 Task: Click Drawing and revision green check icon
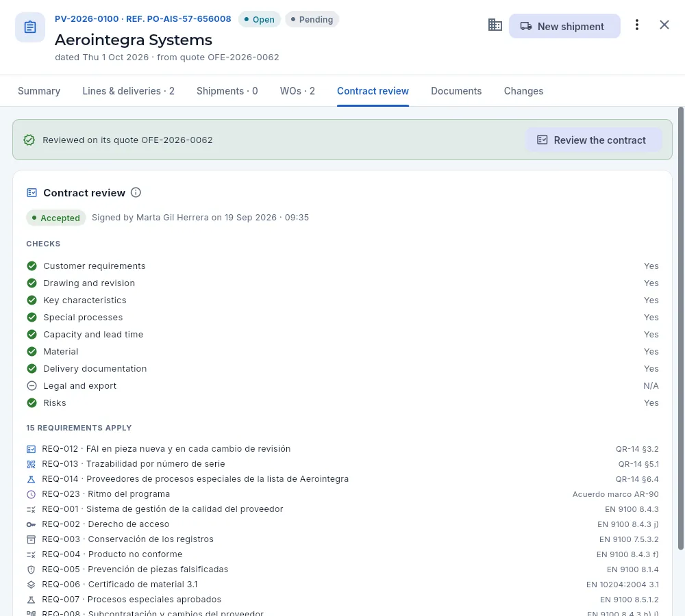click(x=32, y=283)
